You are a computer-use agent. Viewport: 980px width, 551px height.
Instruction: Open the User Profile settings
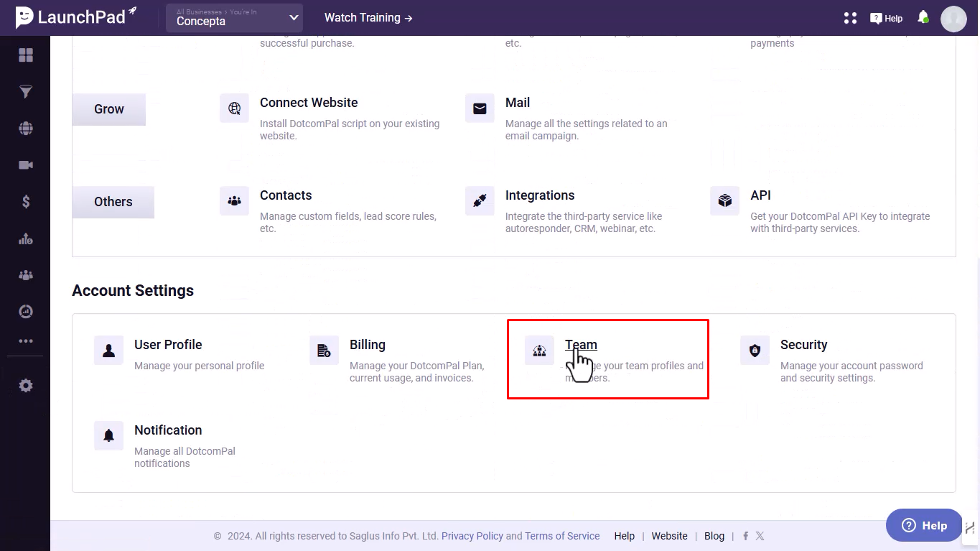point(168,345)
